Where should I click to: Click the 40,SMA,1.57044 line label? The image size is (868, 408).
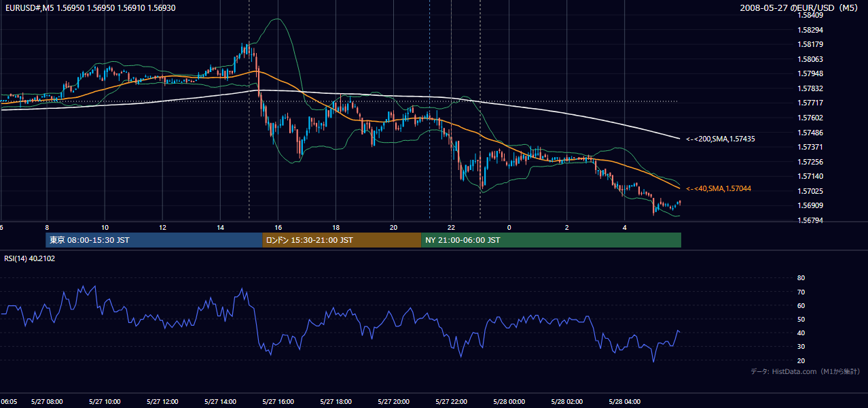(x=719, y=188)
